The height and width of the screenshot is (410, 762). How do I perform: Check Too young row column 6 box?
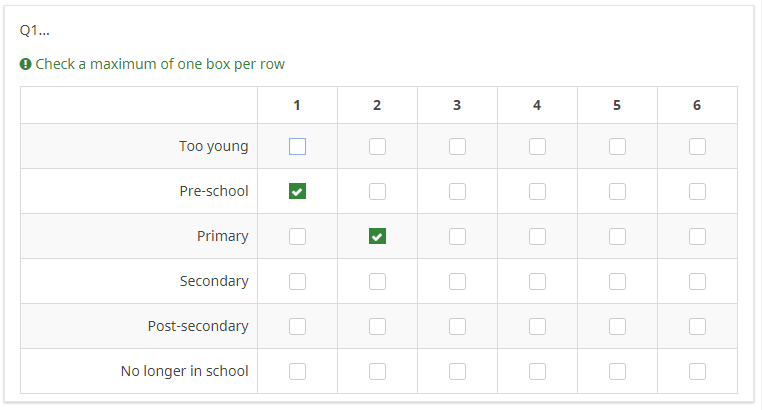697,147
